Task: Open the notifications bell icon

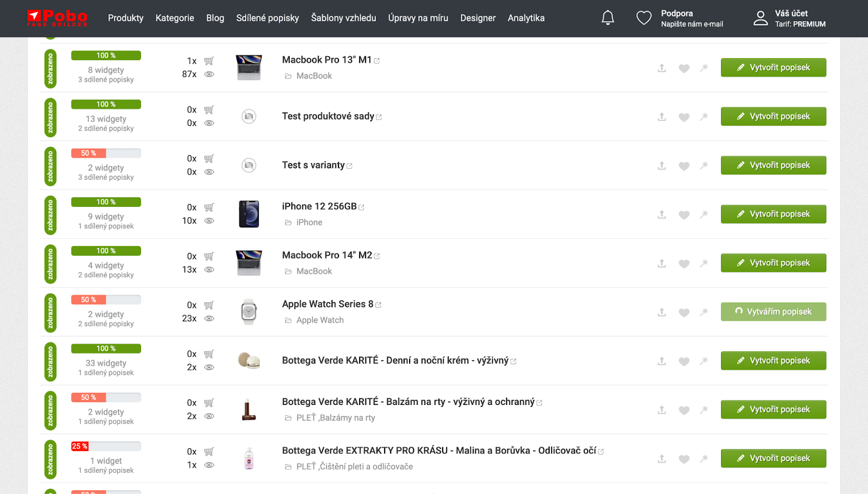Action: click(608, 18)
